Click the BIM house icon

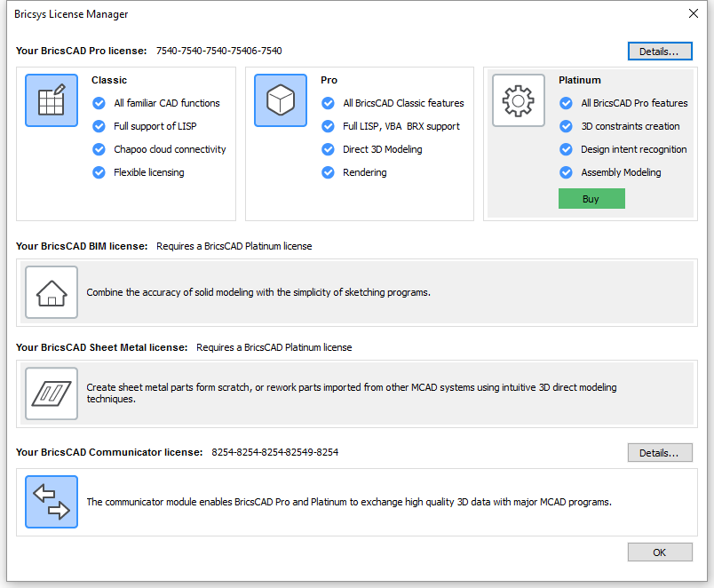[52, 292]
